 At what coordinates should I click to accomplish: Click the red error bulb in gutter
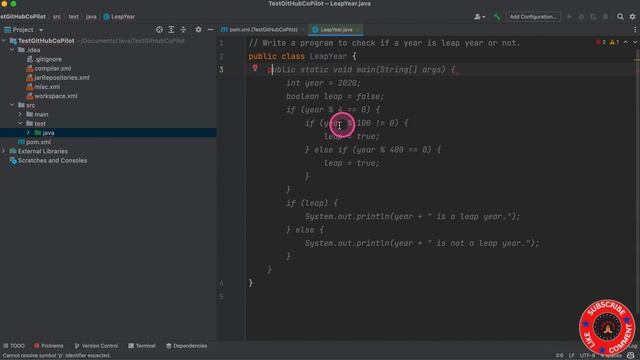pos(255,68)
